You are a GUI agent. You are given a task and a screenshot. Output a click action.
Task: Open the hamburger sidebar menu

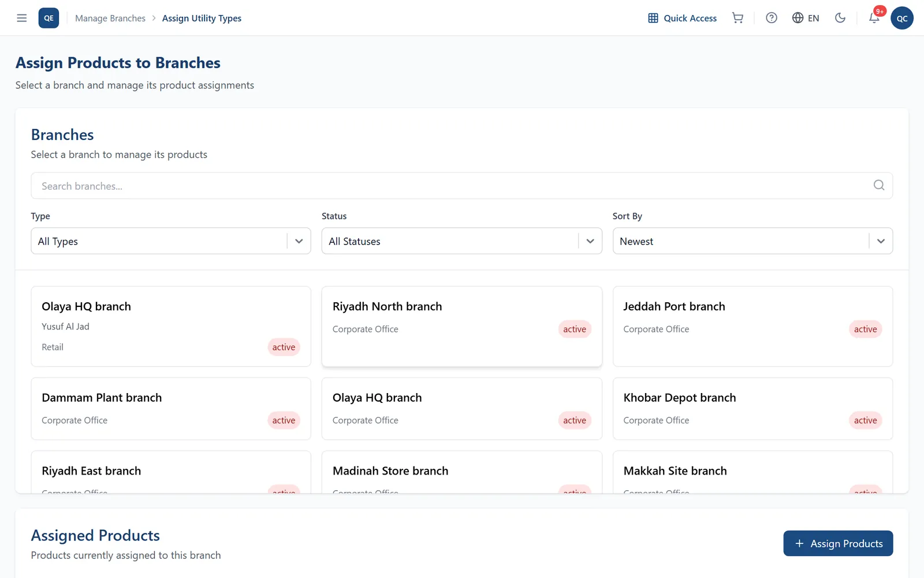pyautogui.click(x=22, y=18)
